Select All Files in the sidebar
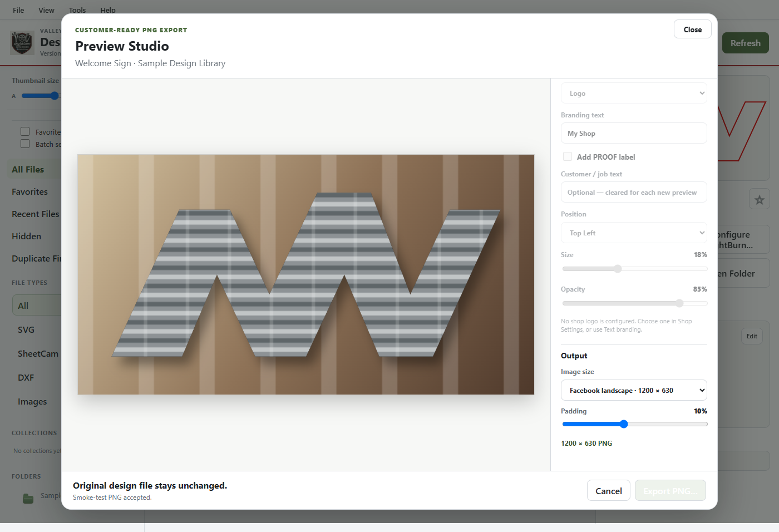 (33, 169)
